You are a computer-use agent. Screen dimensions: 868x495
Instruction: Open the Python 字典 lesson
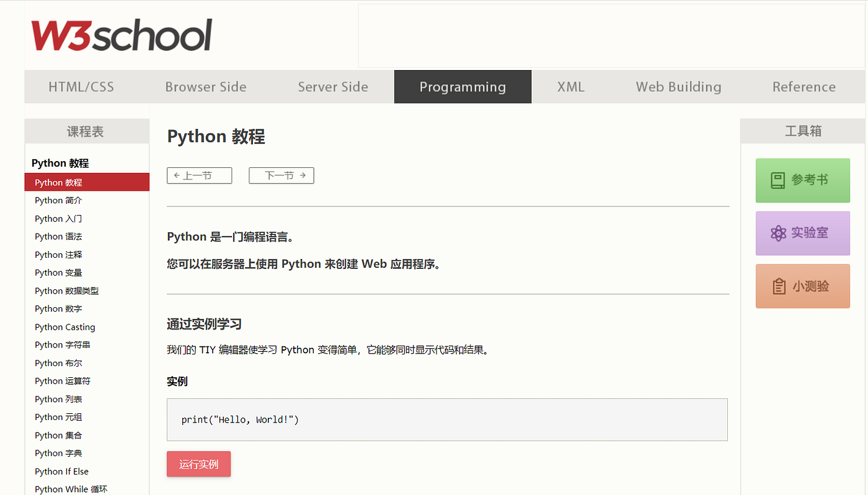(58, 453)
